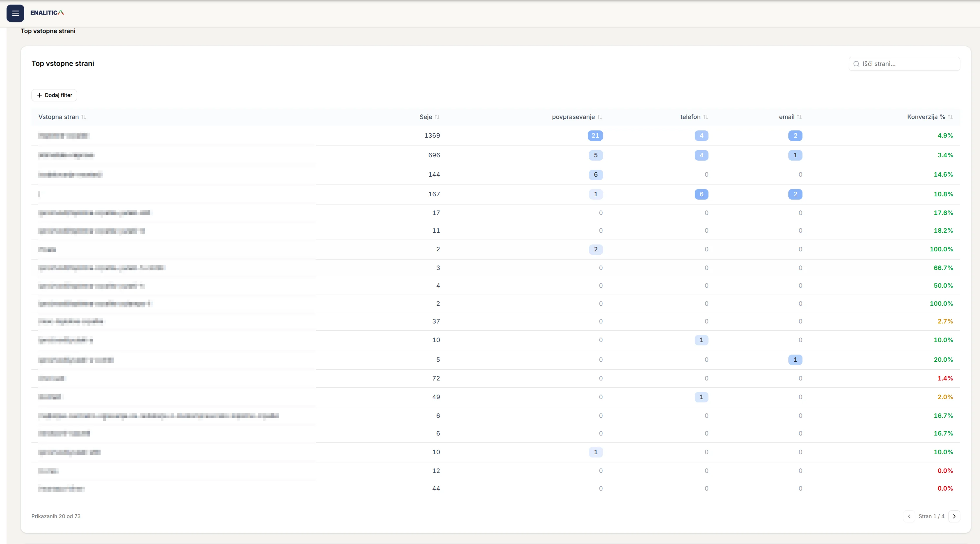Sort by email column arrows
Viewport: 980px width, 544px height.
pos(799,117)
